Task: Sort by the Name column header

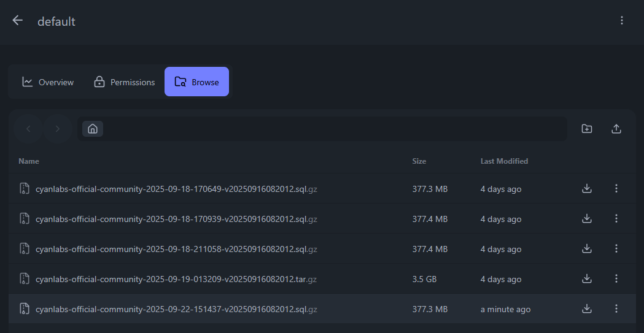Action: point(29,161)
